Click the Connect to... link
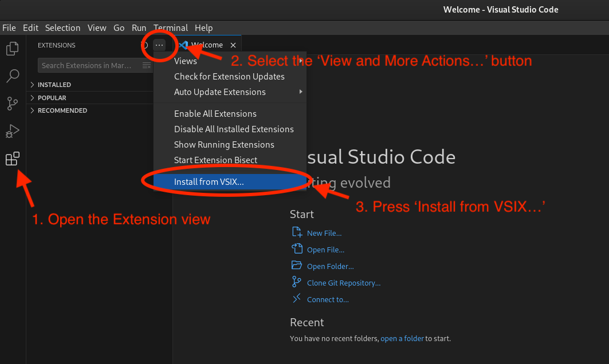 (x=328, y=299)
